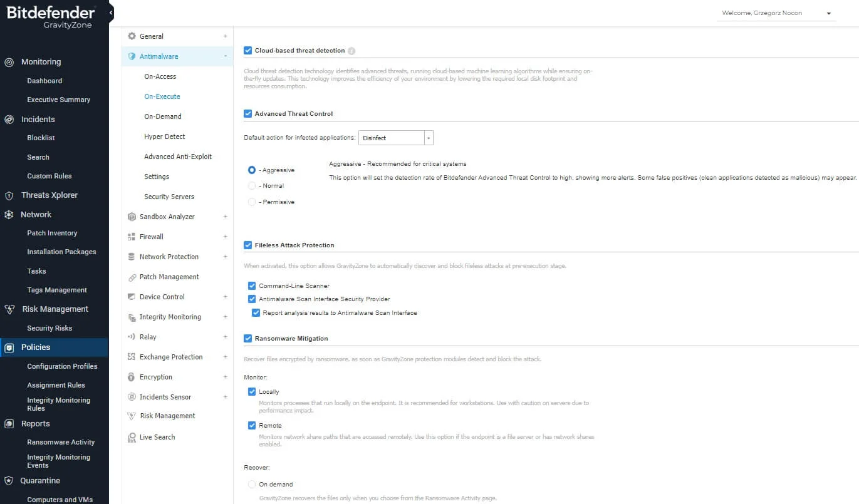Uncheck the Command-Line Scanner option
This screenshot has height=504, width=859.
[x=252, y=285]
